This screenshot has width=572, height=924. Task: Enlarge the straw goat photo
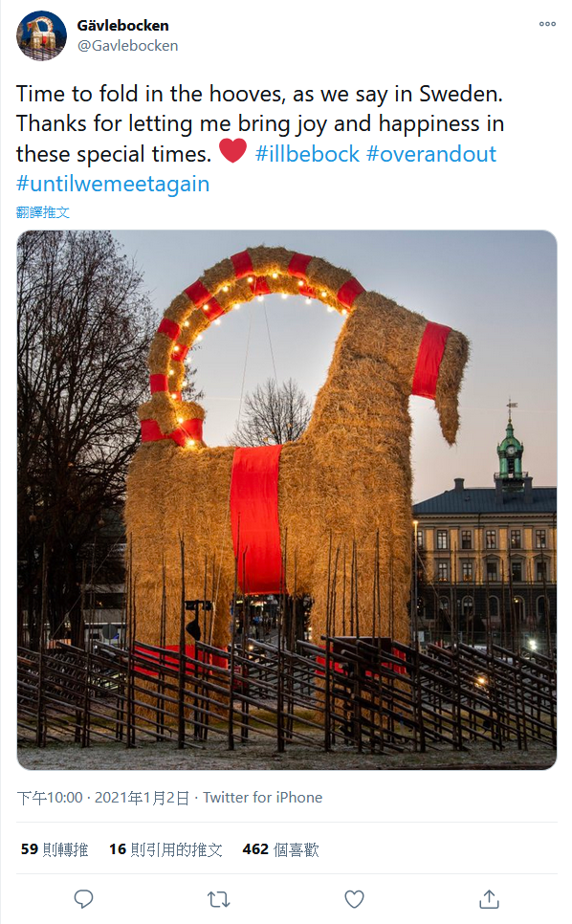[x=286, y=499]
